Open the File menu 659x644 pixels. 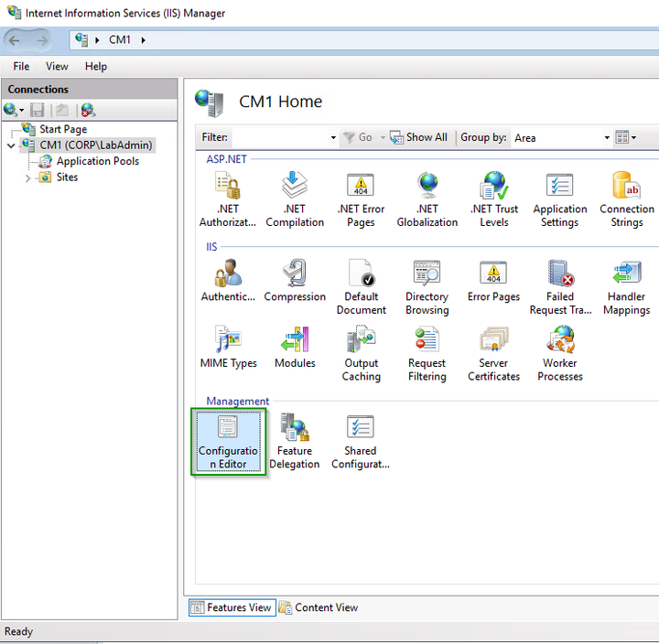click(21, 67)
